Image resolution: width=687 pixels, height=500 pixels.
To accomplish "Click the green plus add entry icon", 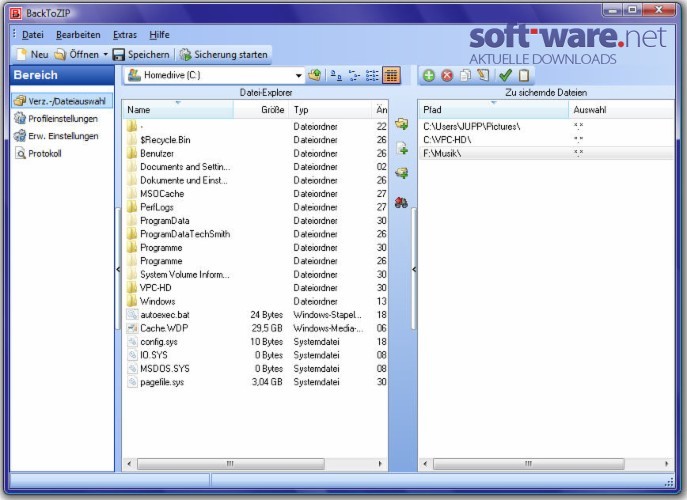I will coord(428,75).
